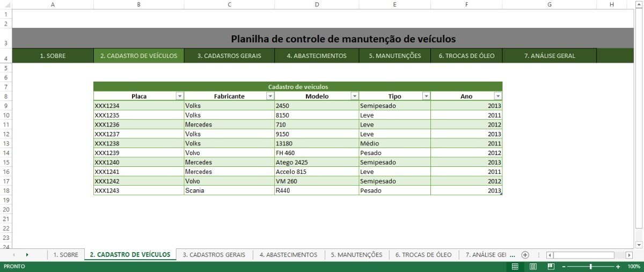
Task: Click next sheet navigation arrow
Action: pos(27,255)
